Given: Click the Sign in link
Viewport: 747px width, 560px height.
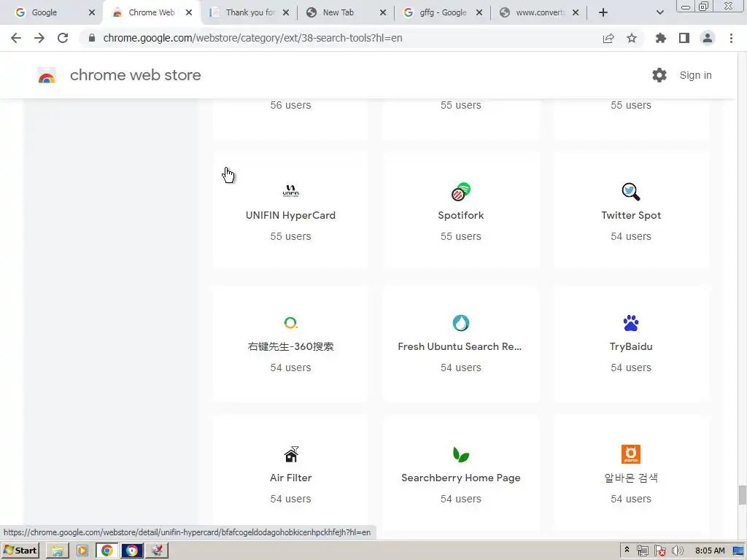Looking at the screenshot, I should point(695,75).
